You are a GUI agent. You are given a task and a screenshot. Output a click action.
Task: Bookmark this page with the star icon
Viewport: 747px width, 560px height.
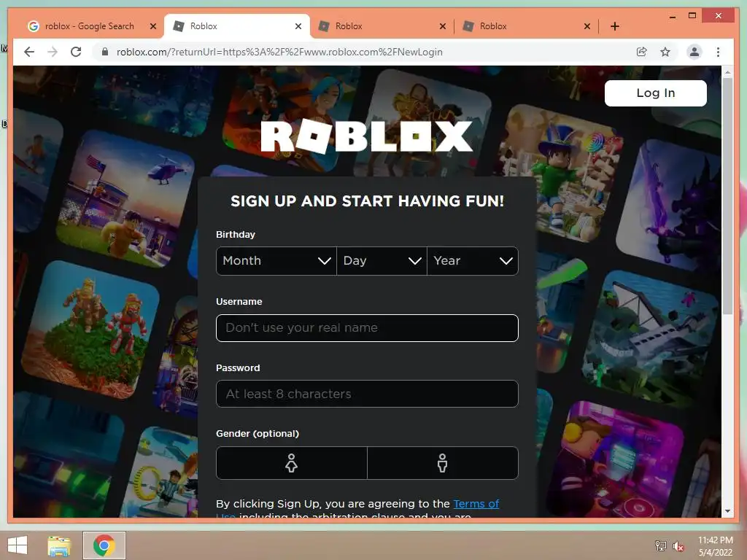pyautogui.click(x=665, y=52)
